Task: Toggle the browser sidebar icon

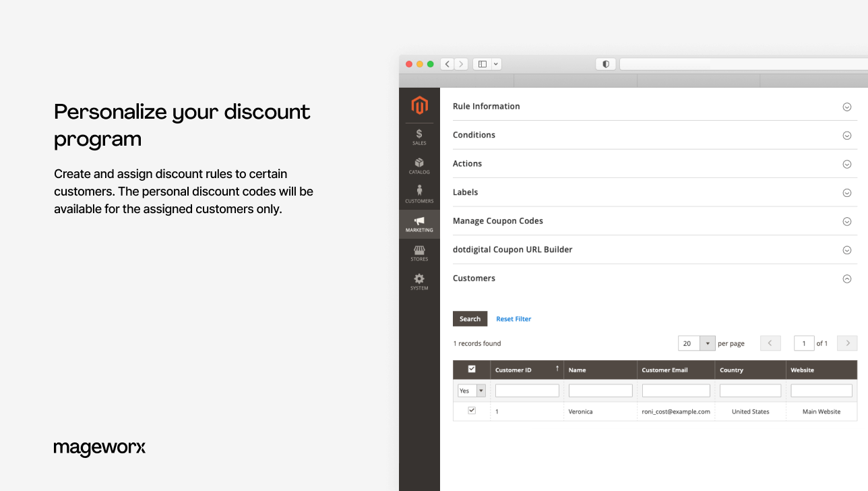Action: pos(481,63)
